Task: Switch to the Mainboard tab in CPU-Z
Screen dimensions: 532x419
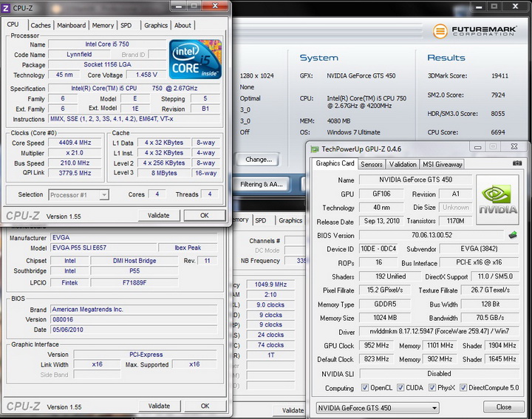Action: (71, 25)
